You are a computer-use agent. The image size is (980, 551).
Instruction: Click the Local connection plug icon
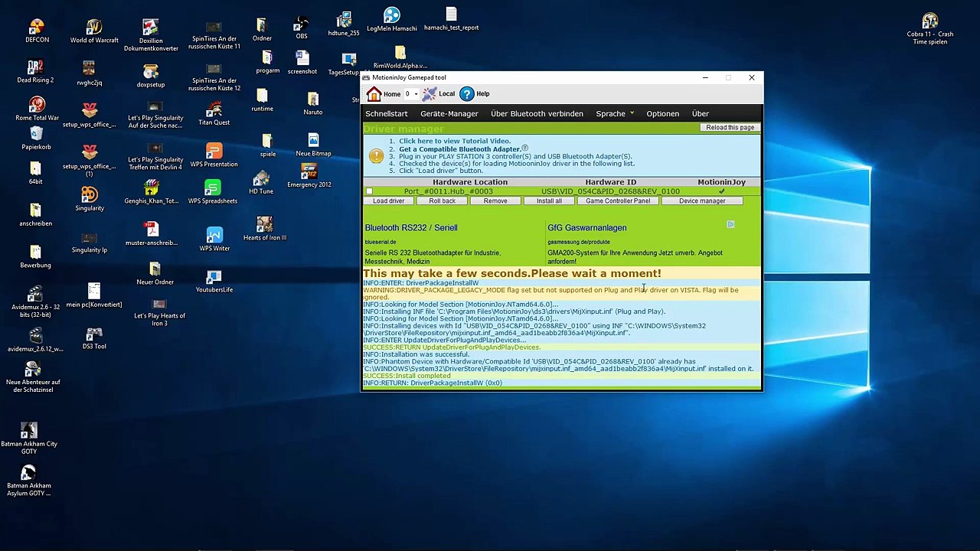point(429,94)
